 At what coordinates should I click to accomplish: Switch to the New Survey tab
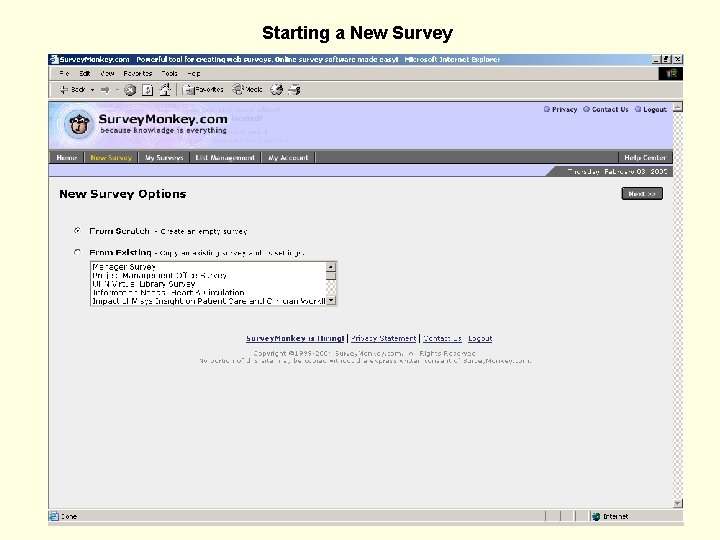[x=111, y=158]
